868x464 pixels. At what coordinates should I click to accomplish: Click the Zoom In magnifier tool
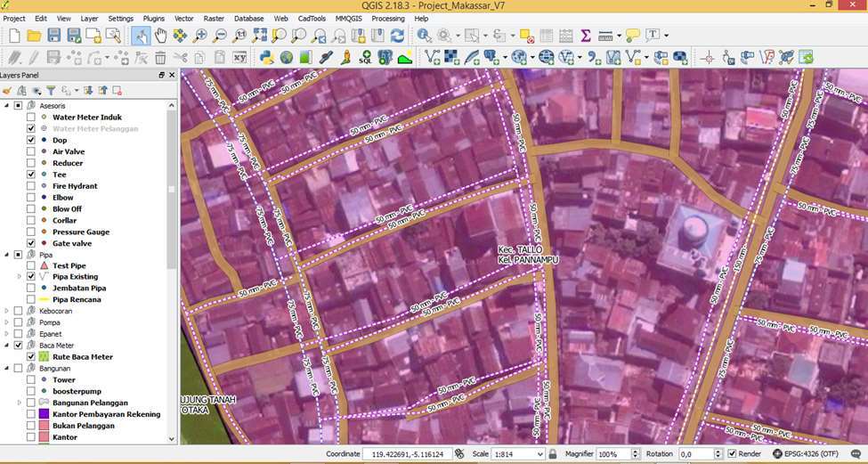point(199,36)
